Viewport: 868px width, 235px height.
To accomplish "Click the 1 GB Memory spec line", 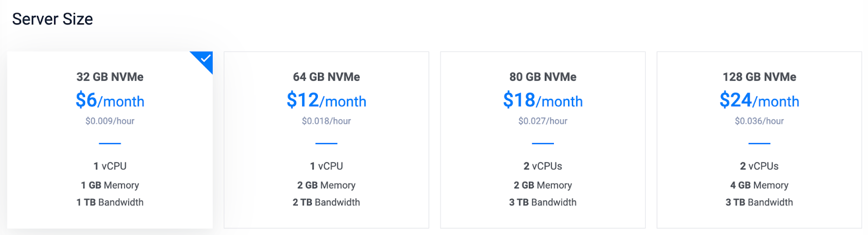I will (x=110, y=185).
